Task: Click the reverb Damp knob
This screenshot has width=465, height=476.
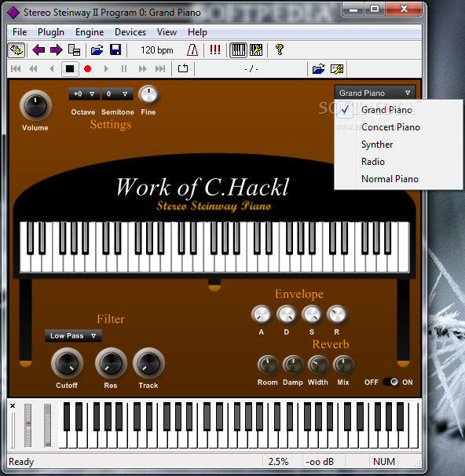Action: tap(293, 364)
